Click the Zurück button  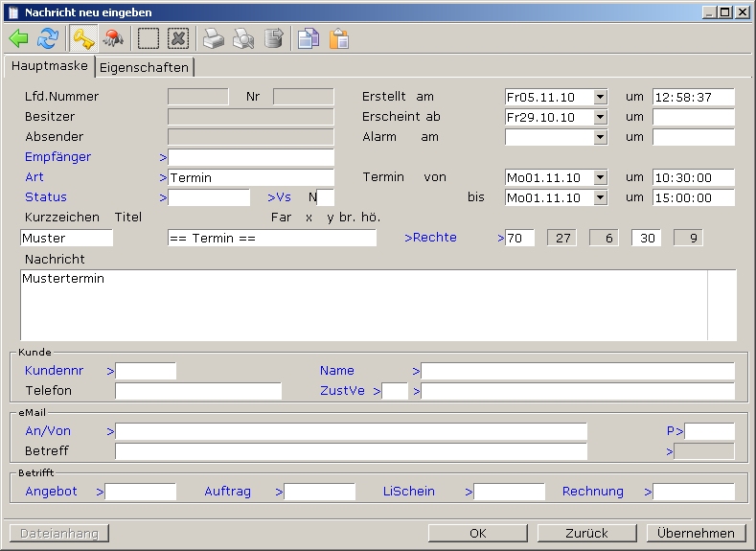click(x=586, y=533)
